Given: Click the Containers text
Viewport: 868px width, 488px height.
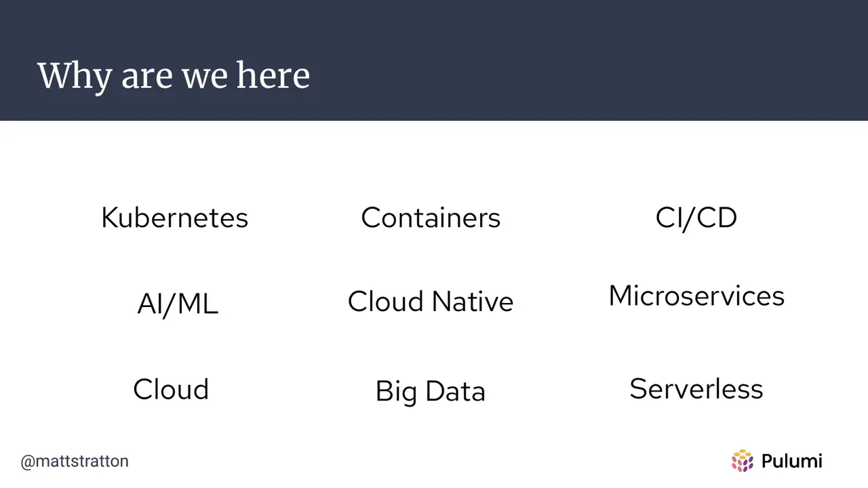Looking at the screenshot, I should point(431,218).
